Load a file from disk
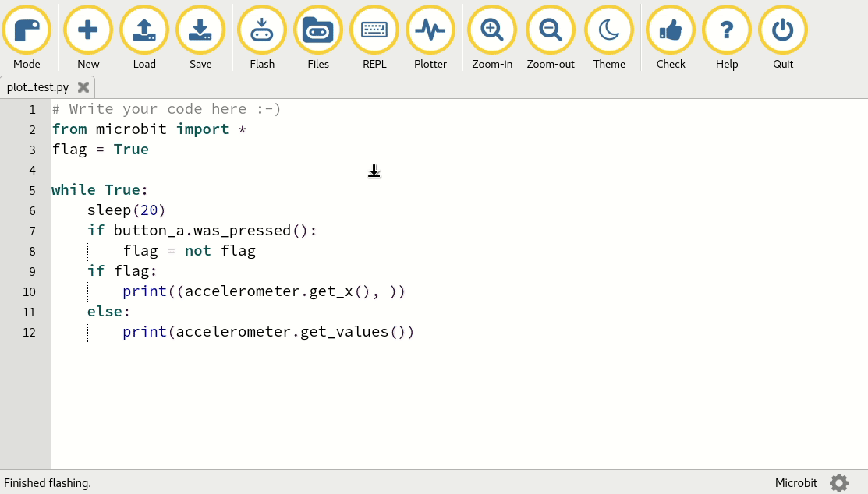 (x=144, y=31)
